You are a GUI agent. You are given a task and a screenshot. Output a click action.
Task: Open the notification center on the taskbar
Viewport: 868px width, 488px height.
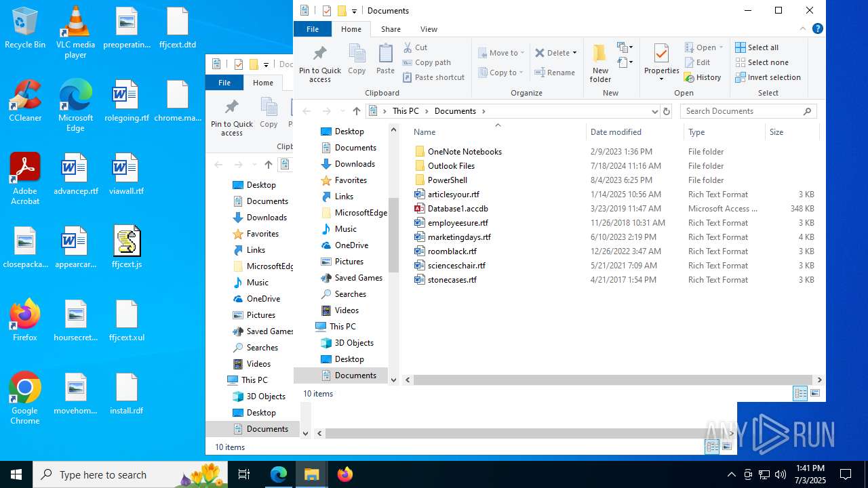pos(846,474)
